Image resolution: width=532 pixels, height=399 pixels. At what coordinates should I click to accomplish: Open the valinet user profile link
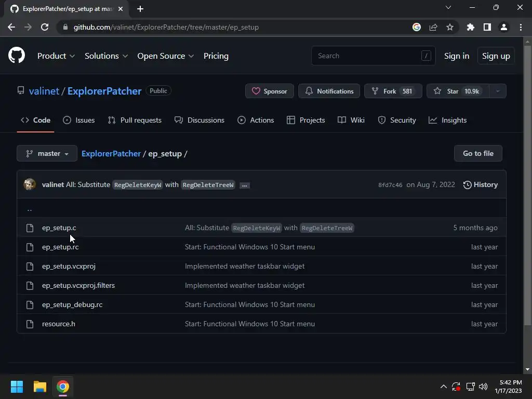tap(44, 91)
